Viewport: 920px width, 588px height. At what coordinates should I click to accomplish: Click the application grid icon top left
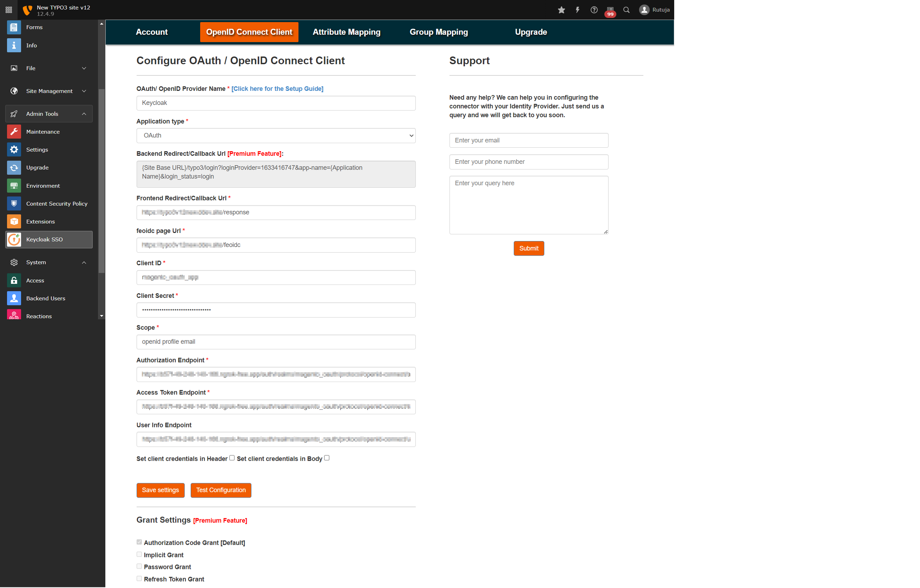[9, 10]
